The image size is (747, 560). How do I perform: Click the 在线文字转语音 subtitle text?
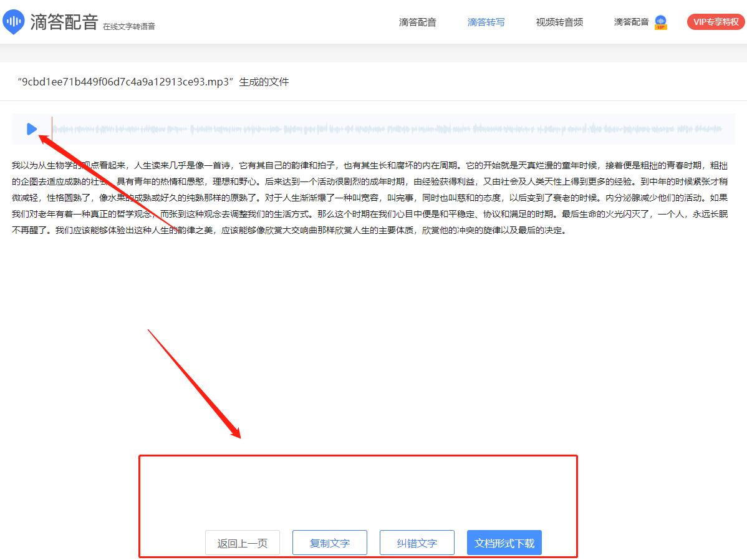[128, 27]
